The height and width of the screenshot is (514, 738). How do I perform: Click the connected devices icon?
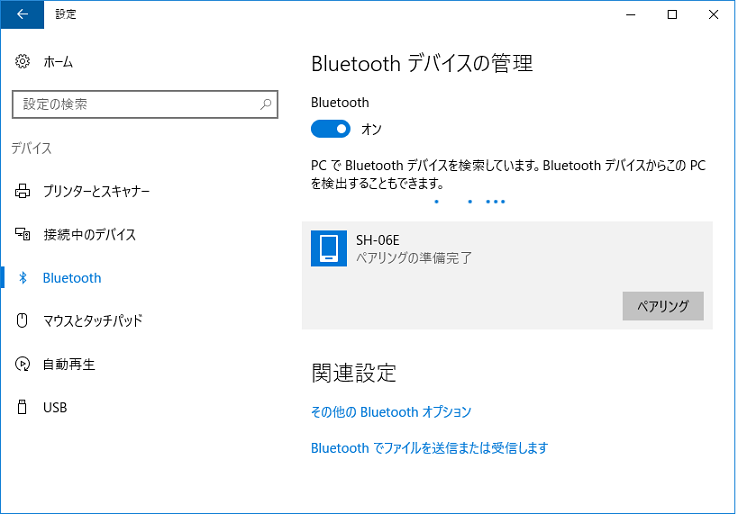(22, 234)
